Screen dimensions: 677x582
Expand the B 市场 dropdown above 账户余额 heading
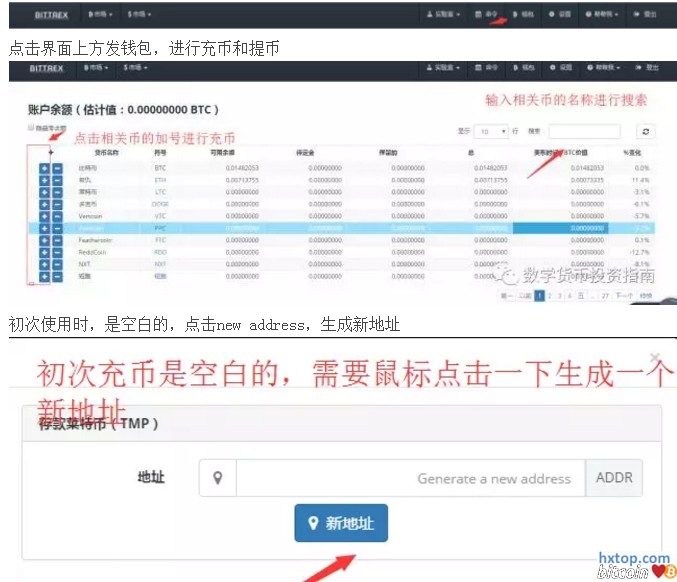click(x=95, y=68)
